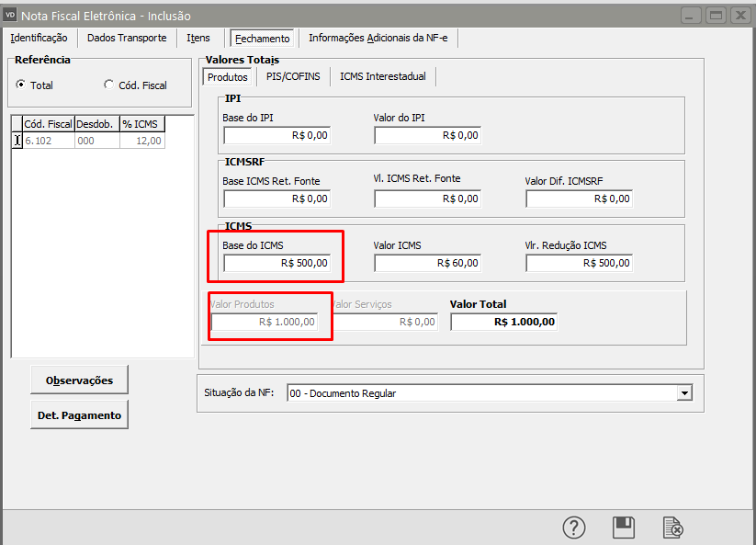Open the Situação da NF dropdown

(683, 393)
